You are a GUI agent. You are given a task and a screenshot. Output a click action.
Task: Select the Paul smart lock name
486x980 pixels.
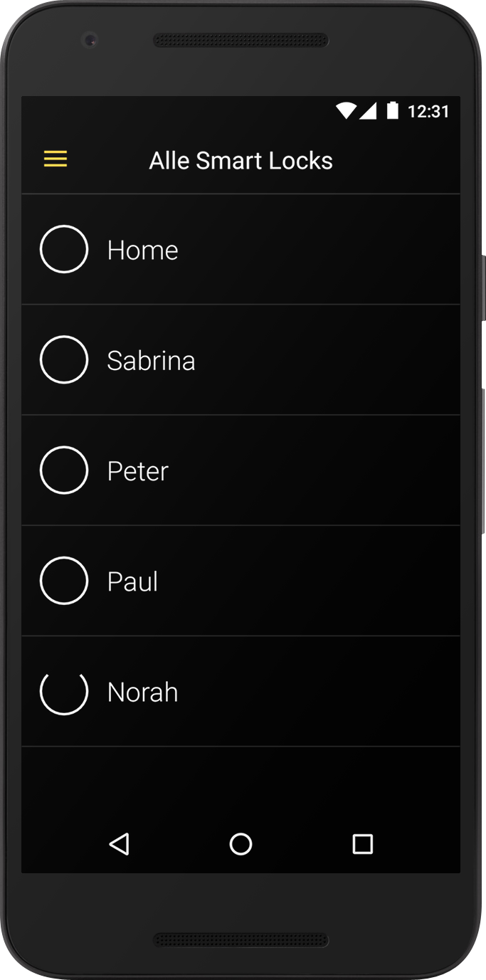tap(132, 582)
